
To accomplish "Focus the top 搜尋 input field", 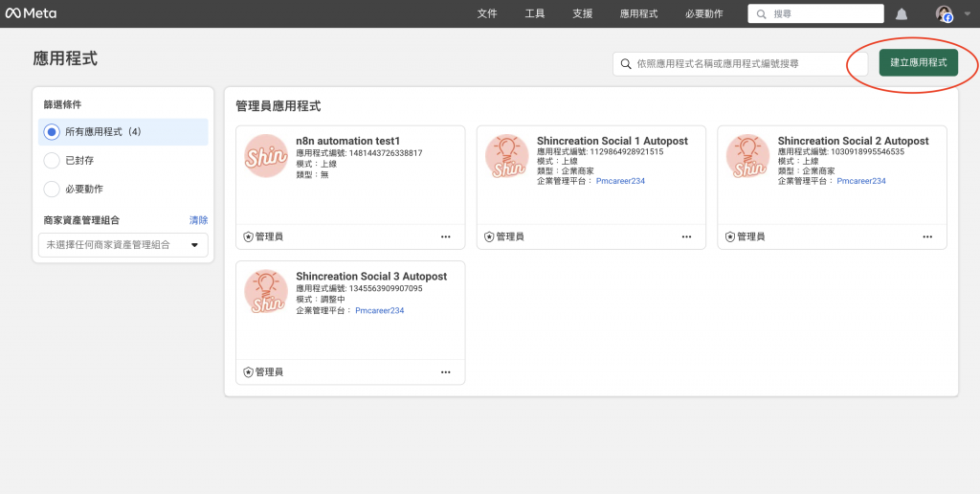I will tap(815, 13).
